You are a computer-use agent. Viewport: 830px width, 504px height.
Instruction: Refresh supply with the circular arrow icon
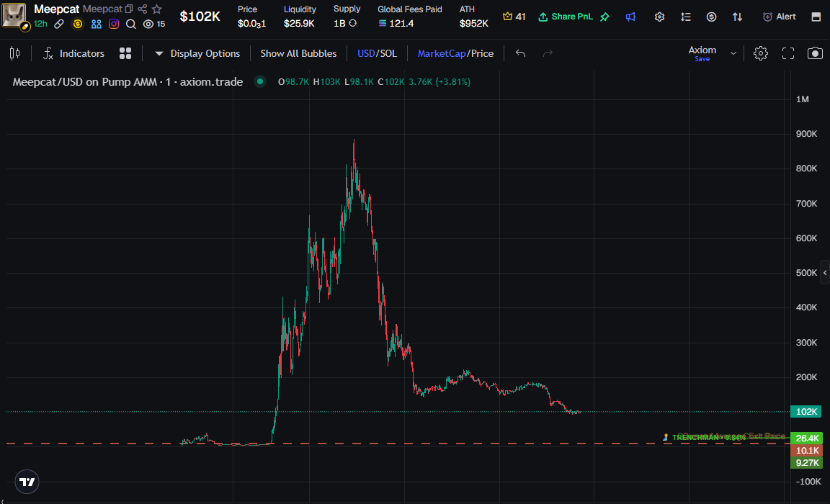[352, 23]
